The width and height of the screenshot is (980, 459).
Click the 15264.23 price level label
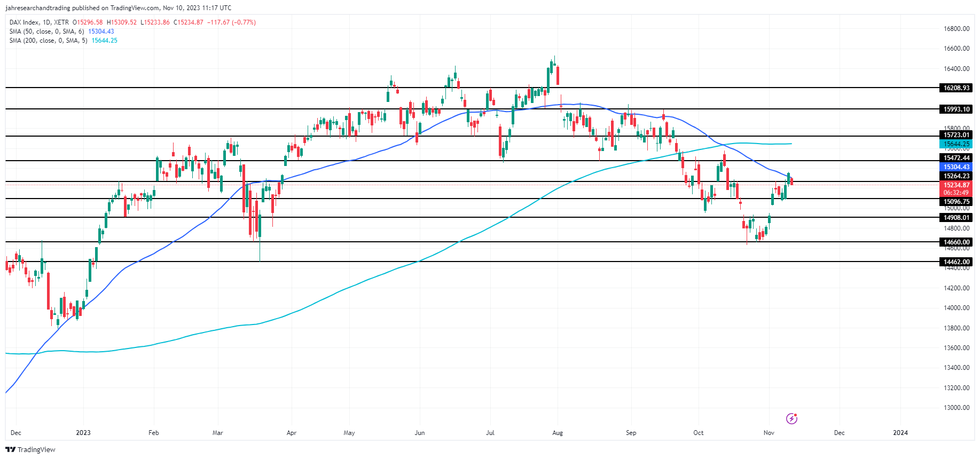[956, 176]
